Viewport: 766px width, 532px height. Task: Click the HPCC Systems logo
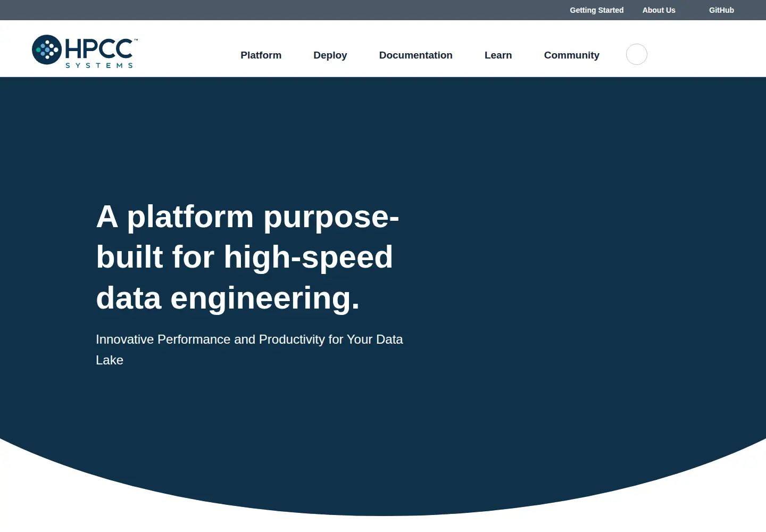[85, 51]
